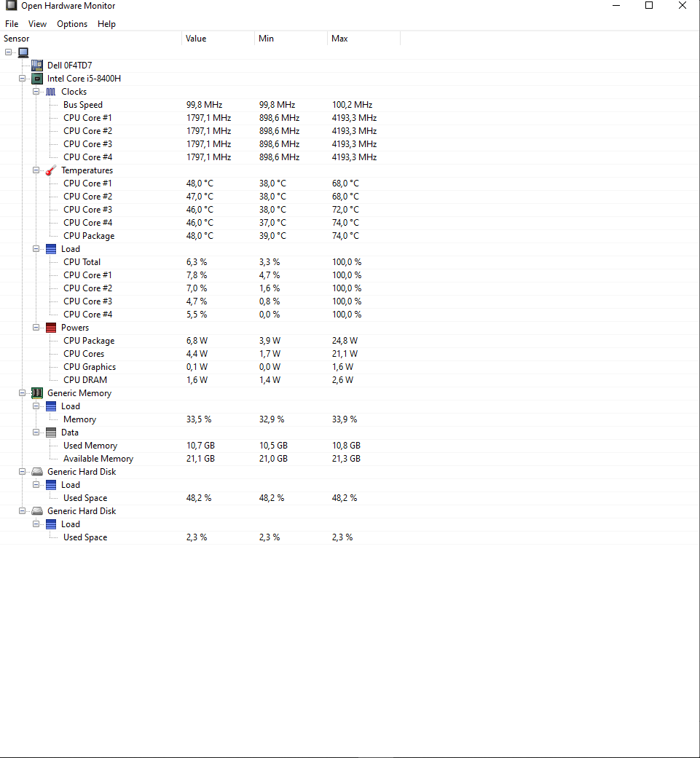Click the Max column header

[364, 38]
